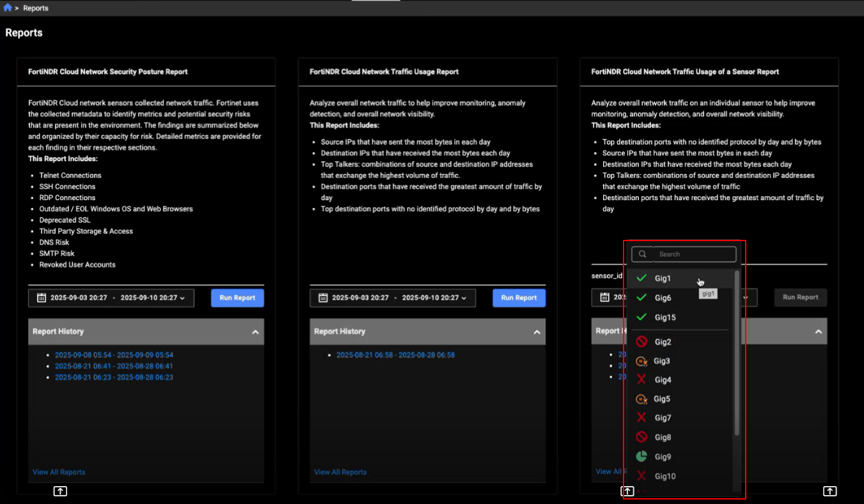Click the home icon in the breadcrumb
Viewport: 864px width, 504px height.
click(8, 8)
